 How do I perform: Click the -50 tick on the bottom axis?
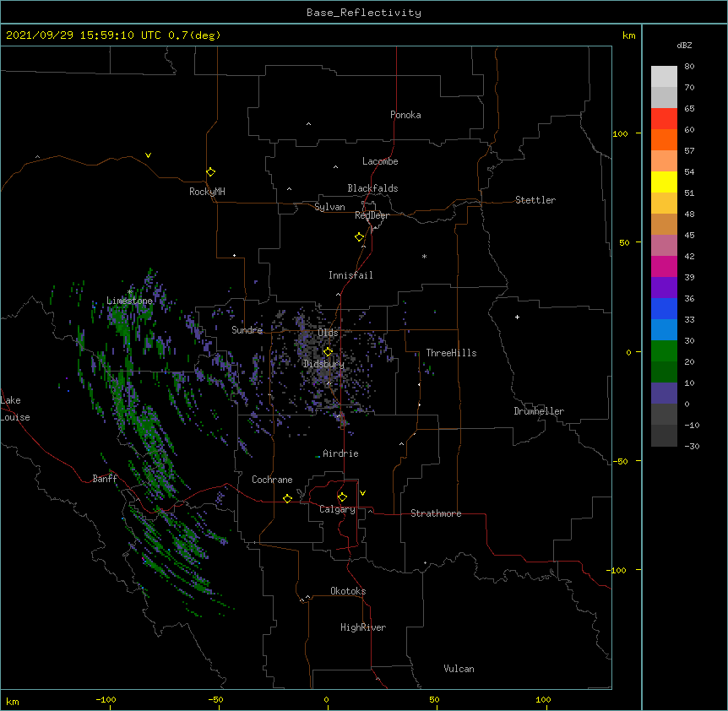[x=215, y=699]
